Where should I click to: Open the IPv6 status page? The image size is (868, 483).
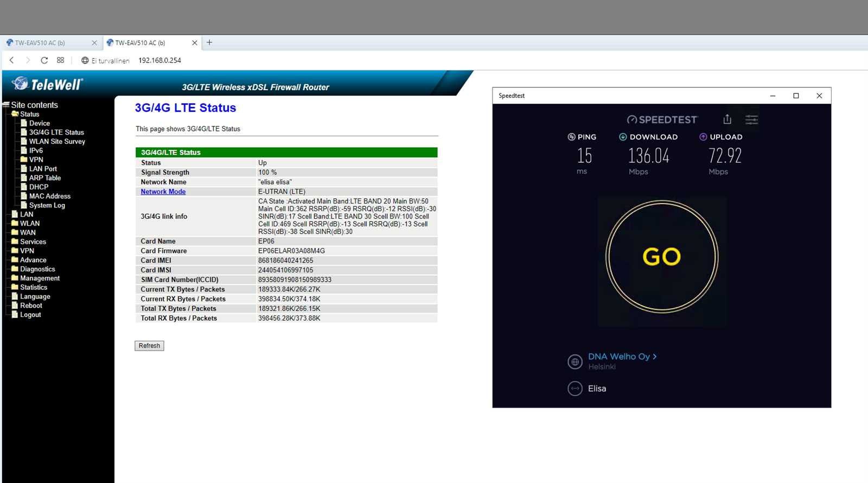tap(36, 151)
